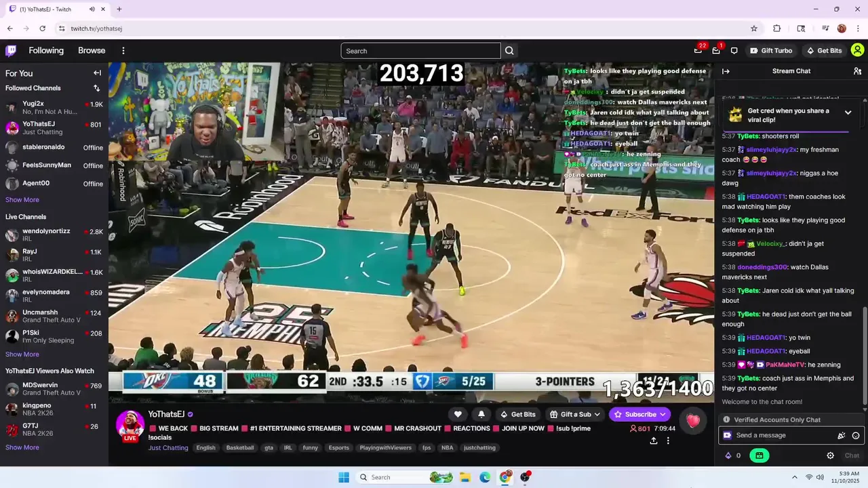Open Chrome media controls icon
Image resolution: width=868 pixels, height=488 pixels.
825,28
